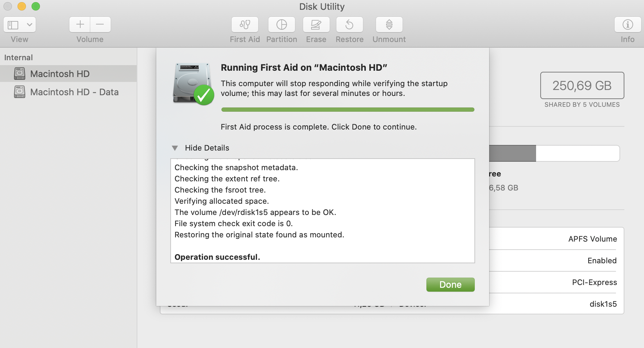Select the Erase toolbar icon
The height and width of the screenshot is (348, 644).
[316, 25]
